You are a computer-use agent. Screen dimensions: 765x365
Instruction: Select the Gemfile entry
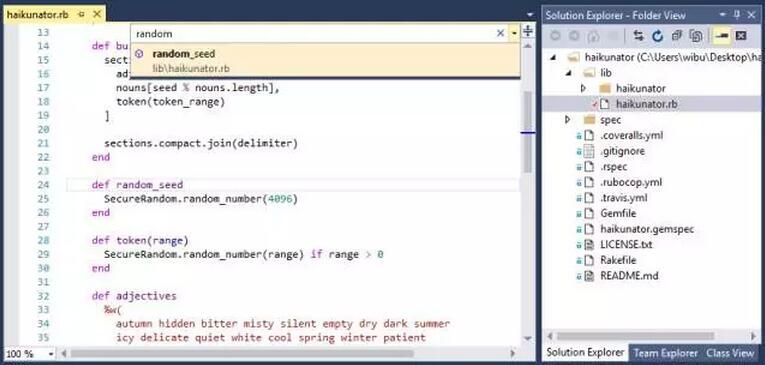[x=618, y=213]
